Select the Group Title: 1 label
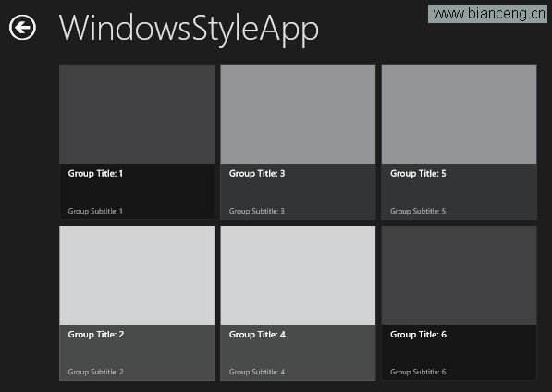Image resolution: width=552 pixels, height=392 pixels. click(95, 174)
